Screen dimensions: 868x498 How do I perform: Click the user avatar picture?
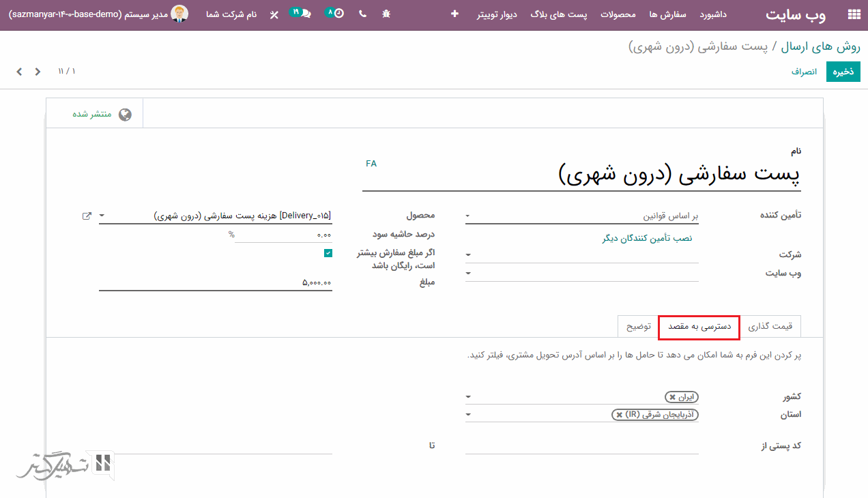179,14
